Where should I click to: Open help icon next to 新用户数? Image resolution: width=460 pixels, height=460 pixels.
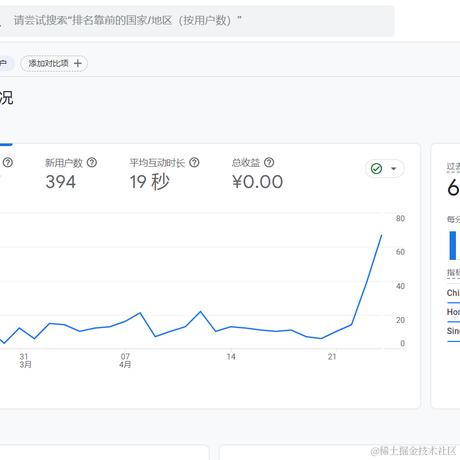click(92, 163)
